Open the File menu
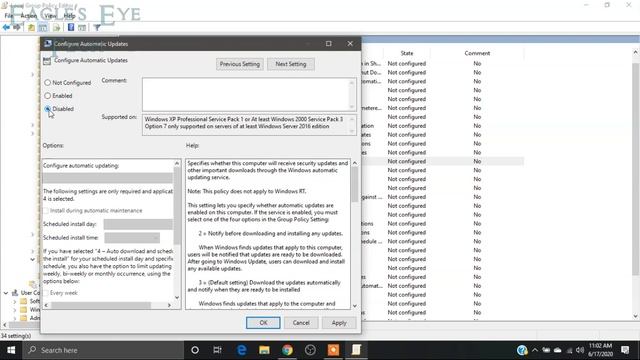This screenshot has height=360, width=640. tap(9, 16)
